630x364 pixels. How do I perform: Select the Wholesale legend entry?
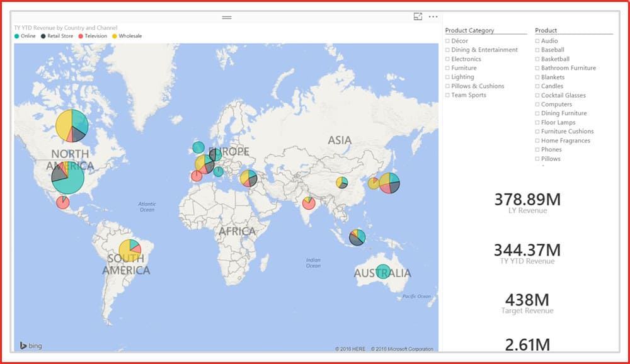(130, 37)
